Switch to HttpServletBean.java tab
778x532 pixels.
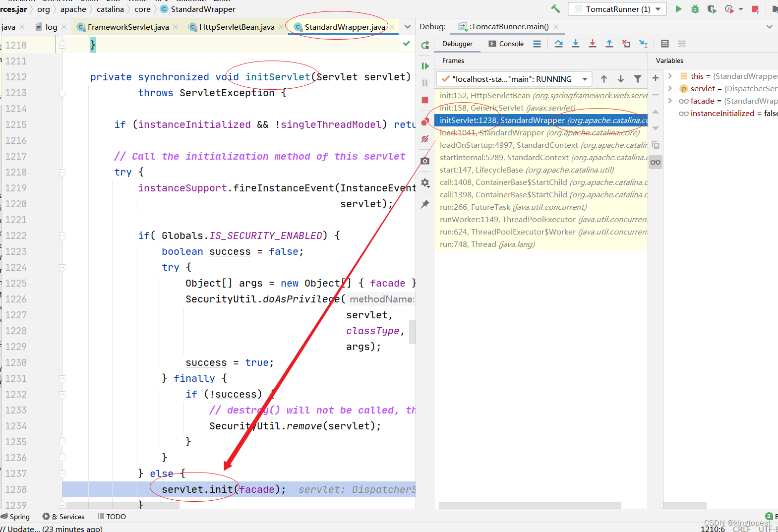(x=237, y=27)
